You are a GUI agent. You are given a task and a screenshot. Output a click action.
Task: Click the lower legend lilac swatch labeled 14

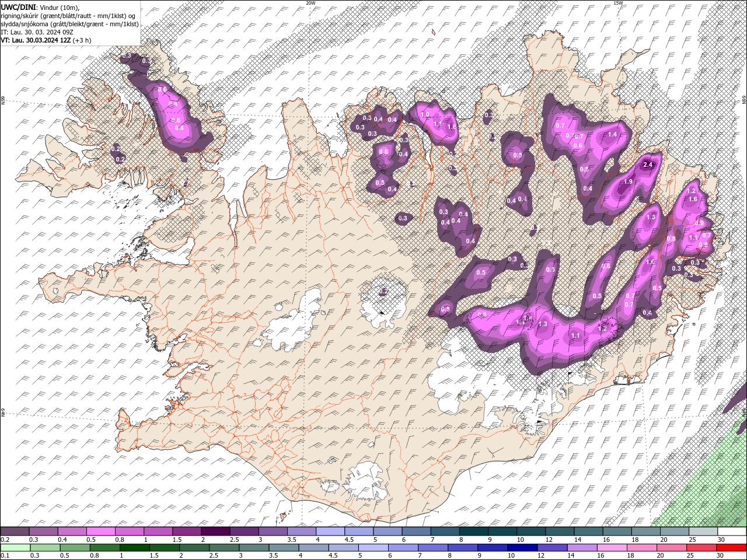(582, 548)
